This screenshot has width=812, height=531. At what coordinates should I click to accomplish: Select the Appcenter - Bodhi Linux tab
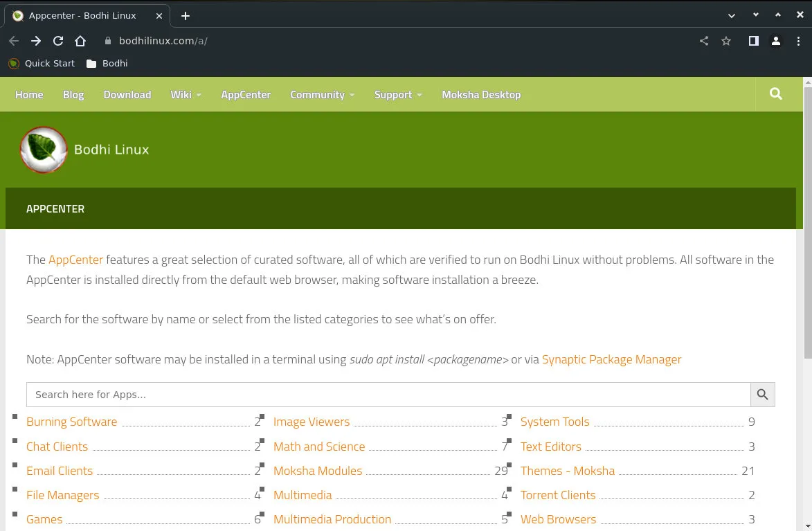click(x=87, y=15)
